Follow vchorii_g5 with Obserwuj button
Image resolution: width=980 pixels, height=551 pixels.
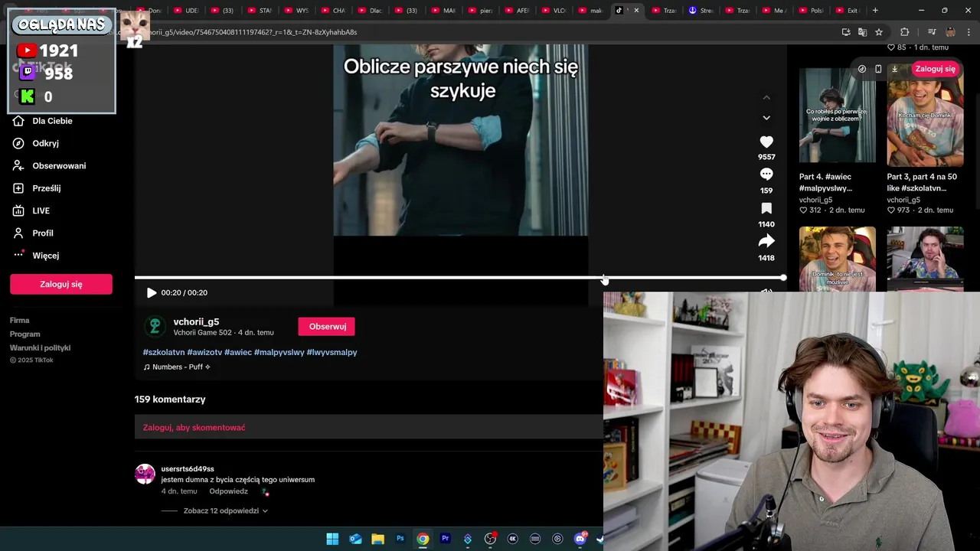click(327, 327)
